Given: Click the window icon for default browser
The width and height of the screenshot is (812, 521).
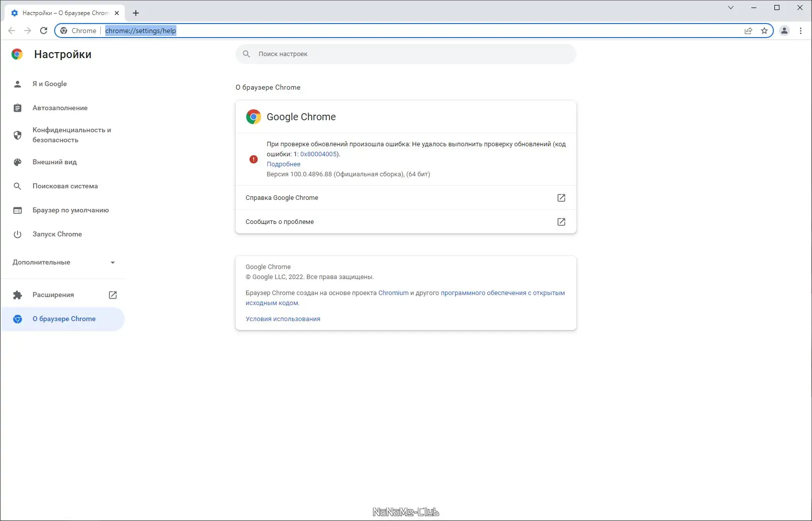Looking at the screenshot, I should pyautogui.click(x=18, y=210).
